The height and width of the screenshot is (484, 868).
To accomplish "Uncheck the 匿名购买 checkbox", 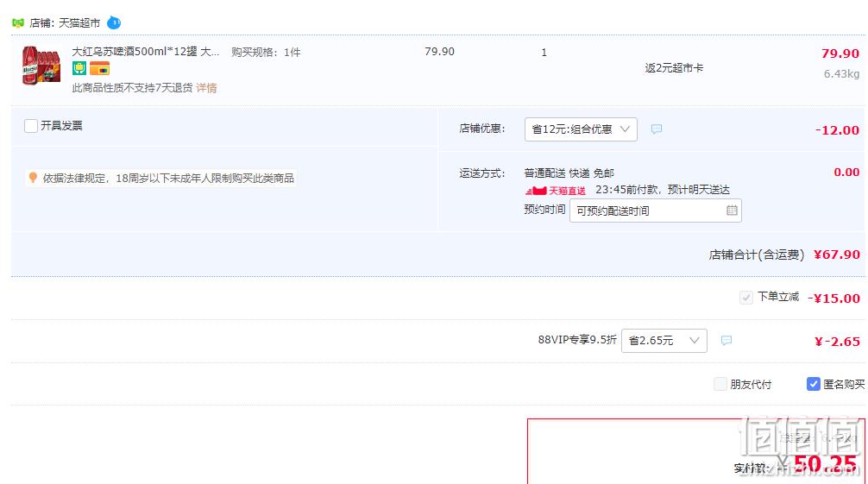I will click(x=813, y=384).
